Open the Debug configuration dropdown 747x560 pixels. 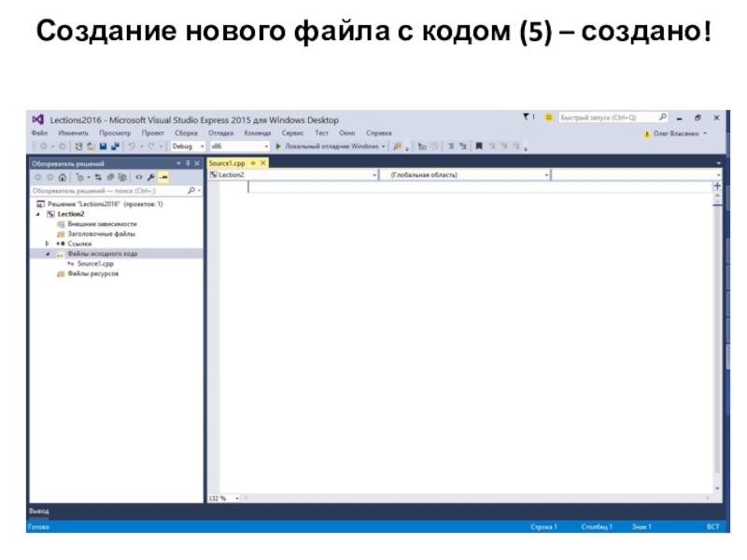(x=202, y=147)
